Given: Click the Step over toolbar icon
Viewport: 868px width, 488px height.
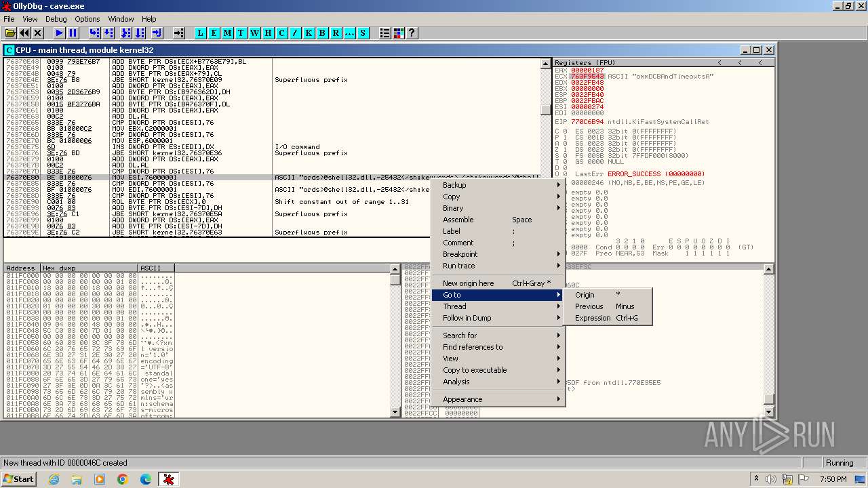Looking at the screenshot, I should (x=108, y=33).
